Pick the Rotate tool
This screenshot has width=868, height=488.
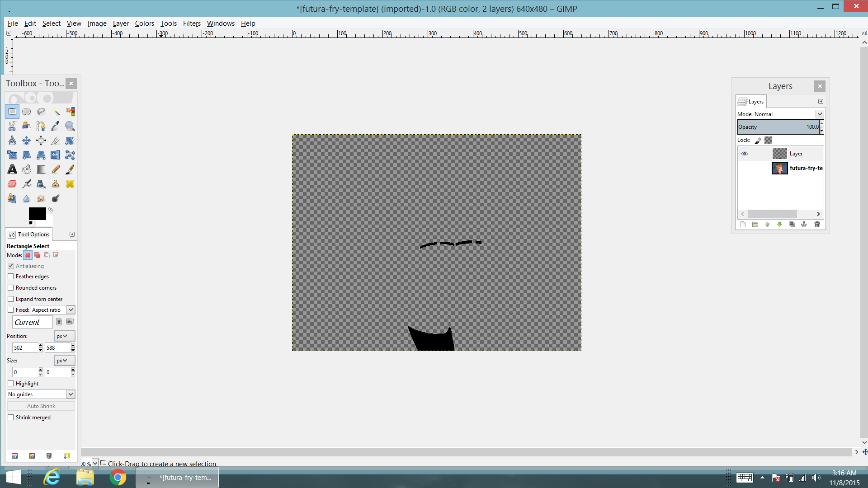pyautogui.click(x=70, y=141)
